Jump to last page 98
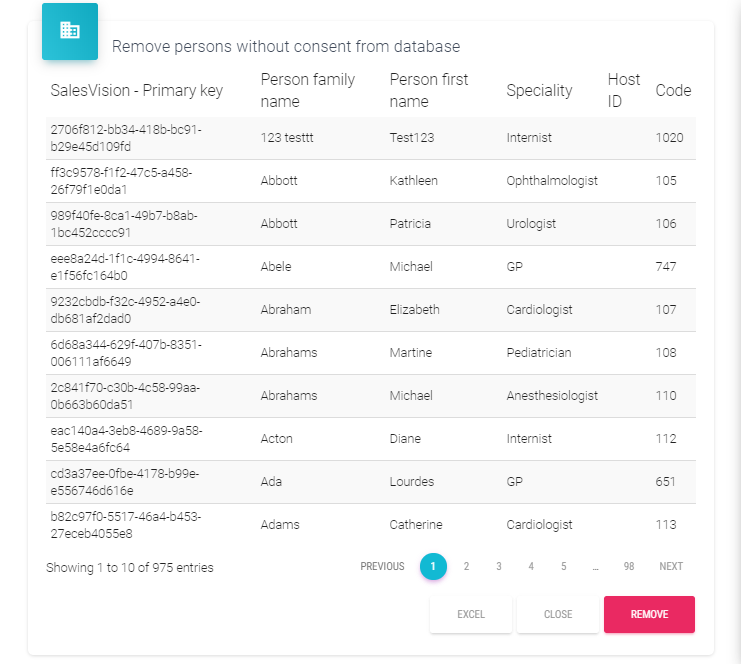The height and width of the screenshot is (666, 745). (628, 566)
